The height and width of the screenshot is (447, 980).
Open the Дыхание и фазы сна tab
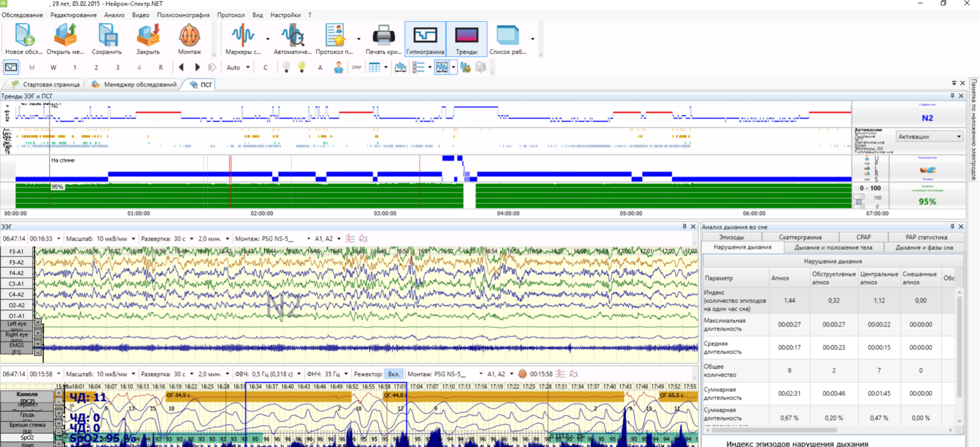point(924,247)
